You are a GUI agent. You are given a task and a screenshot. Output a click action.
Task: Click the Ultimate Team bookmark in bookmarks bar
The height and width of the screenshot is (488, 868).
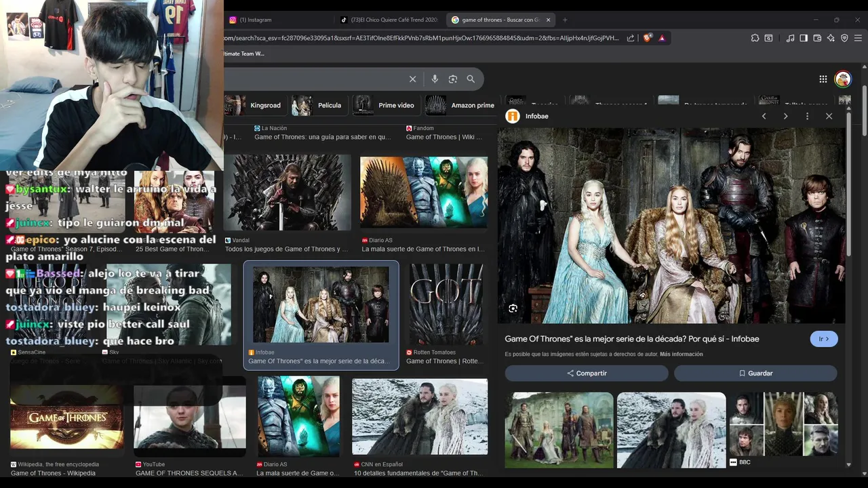[x=244, y=54]
